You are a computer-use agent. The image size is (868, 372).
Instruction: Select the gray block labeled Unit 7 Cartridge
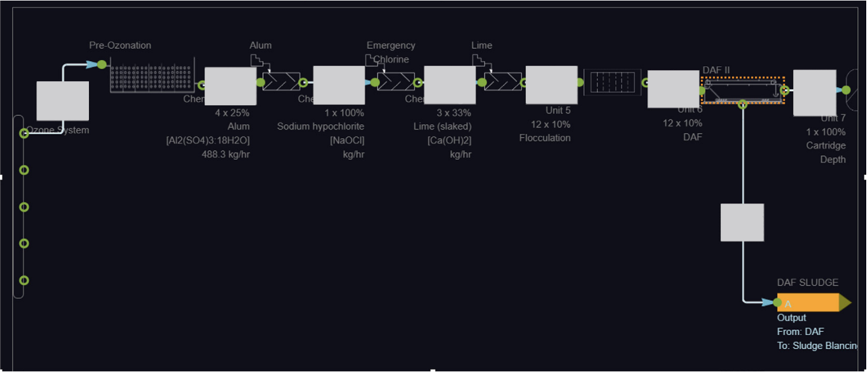click(x=814, y=92)
